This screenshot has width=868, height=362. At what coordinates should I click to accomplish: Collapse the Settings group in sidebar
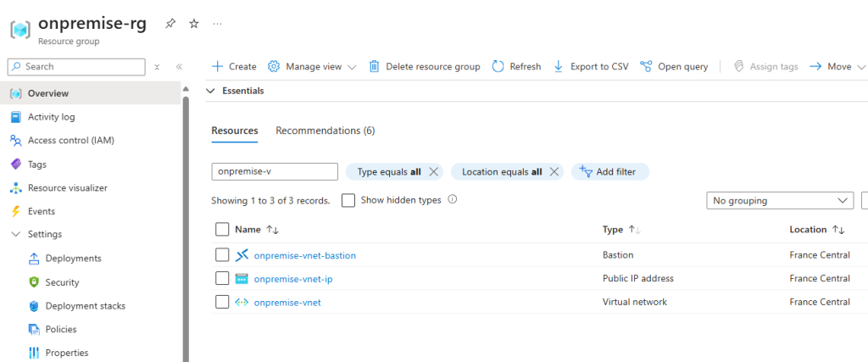15,235
